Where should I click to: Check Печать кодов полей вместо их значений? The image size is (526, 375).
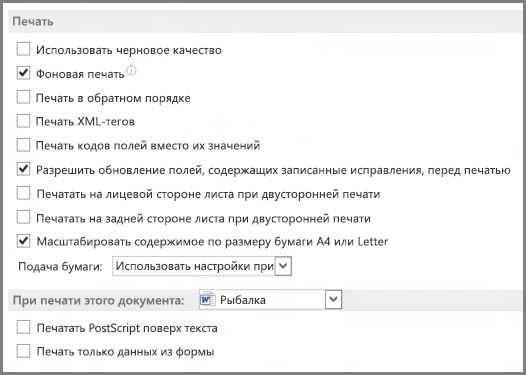pyautogui.click(x=23, y=145)
